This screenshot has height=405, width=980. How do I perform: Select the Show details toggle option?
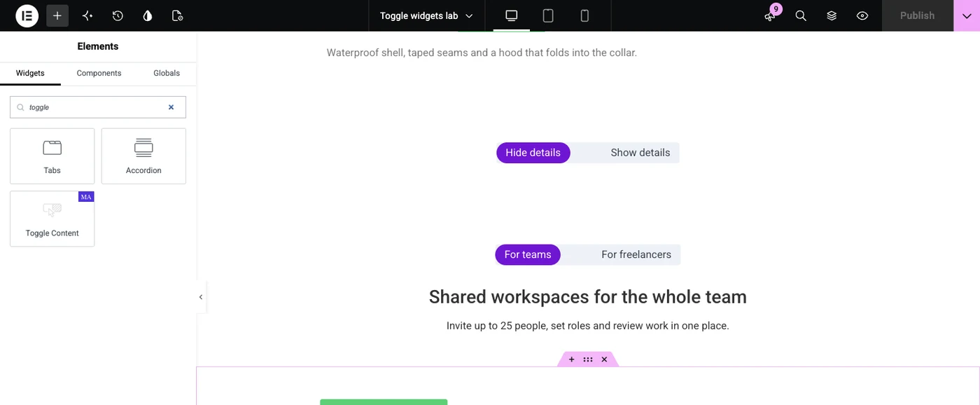640,153
